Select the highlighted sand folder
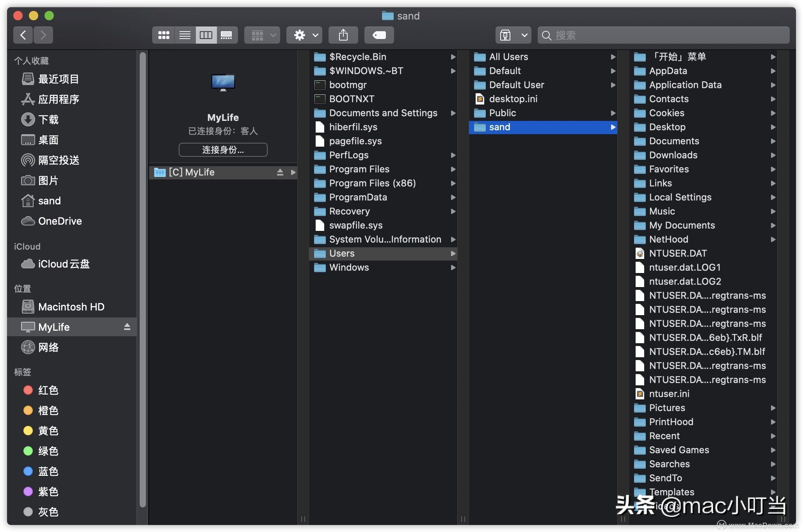The height and width of the screenshot is (532, 803). click(x=543, y=127)
